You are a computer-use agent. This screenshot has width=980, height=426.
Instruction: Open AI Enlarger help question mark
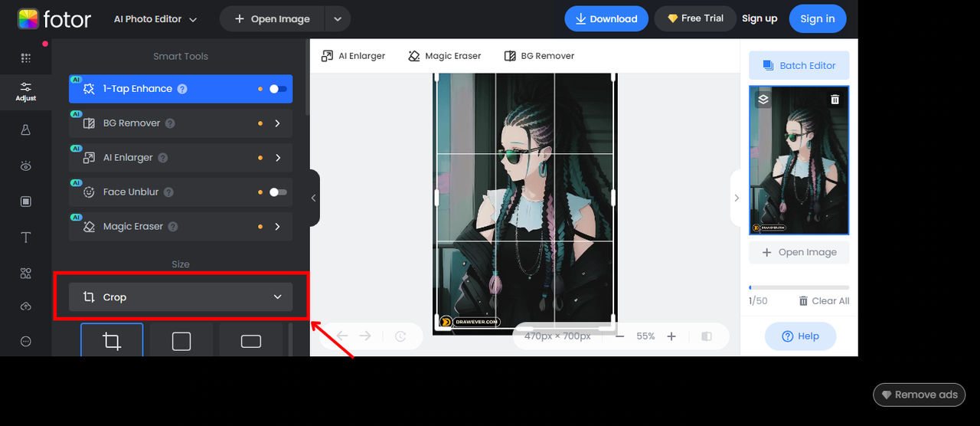tap(163, 158)
